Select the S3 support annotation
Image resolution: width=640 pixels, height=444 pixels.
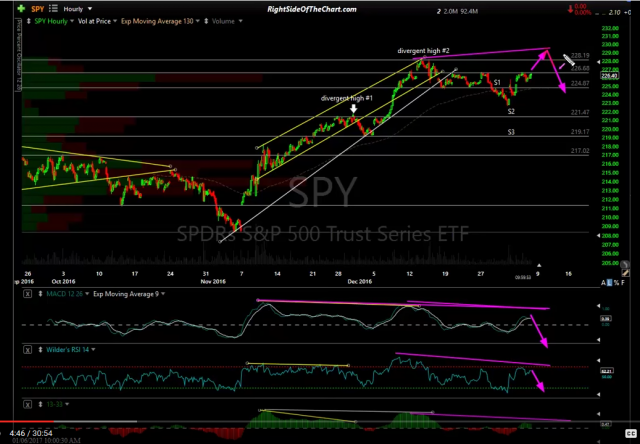pyautogui.click(x=511, y=132)
